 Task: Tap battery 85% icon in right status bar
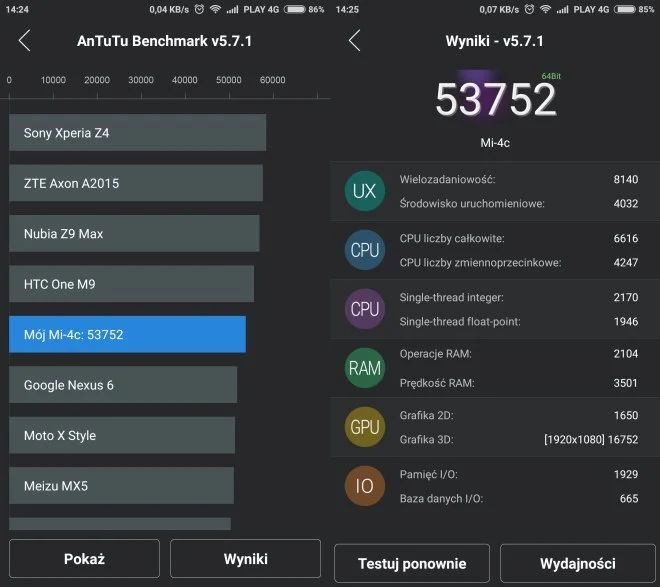pyautogui.click(x=625, y=9)
